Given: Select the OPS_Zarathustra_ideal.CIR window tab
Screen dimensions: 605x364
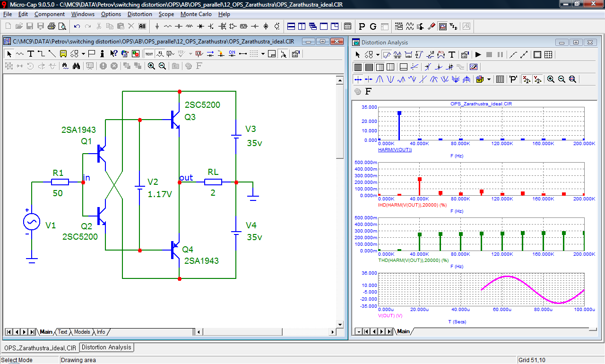Looking at the screenshot, I should 40,348.
